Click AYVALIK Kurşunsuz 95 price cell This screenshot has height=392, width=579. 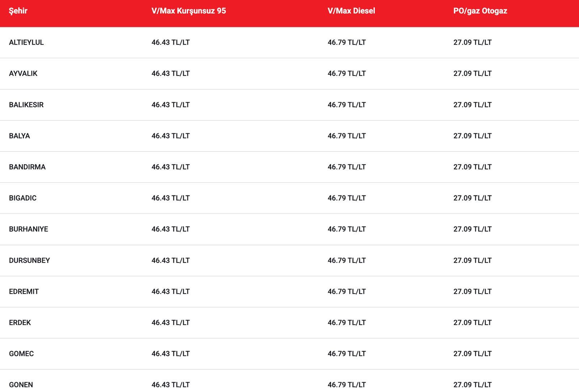(x=170, y=73)
